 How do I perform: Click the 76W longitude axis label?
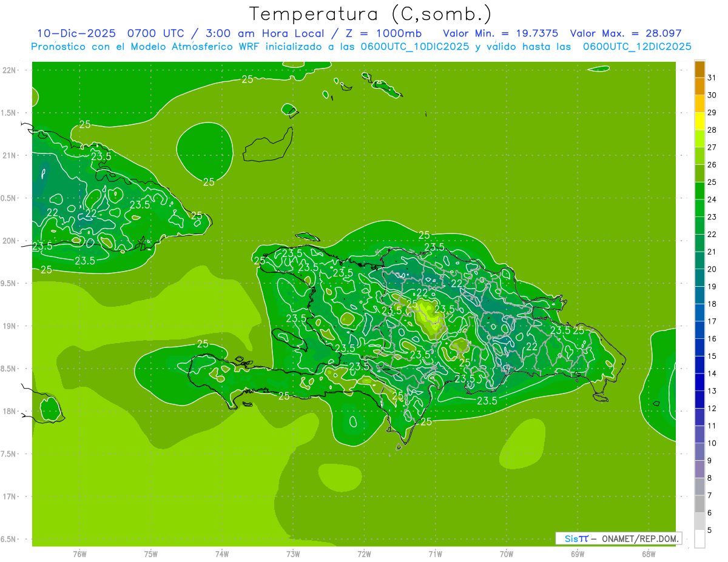coord(79,553)
